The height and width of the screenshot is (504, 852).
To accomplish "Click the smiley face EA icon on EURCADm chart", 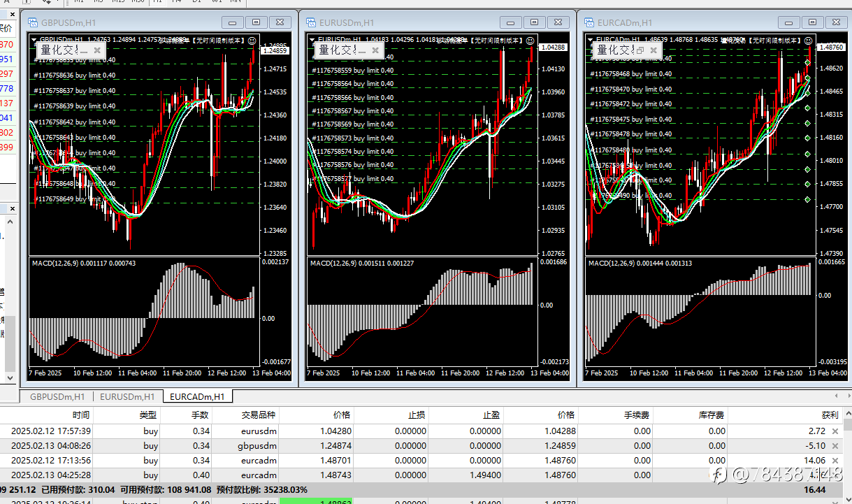I will click(809, 41).
